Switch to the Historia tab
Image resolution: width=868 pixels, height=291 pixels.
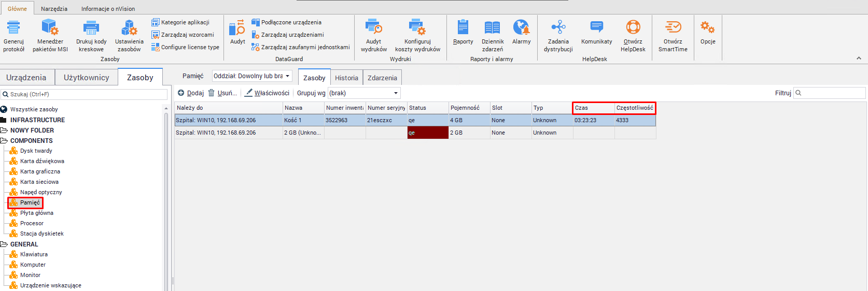[346, 78]
